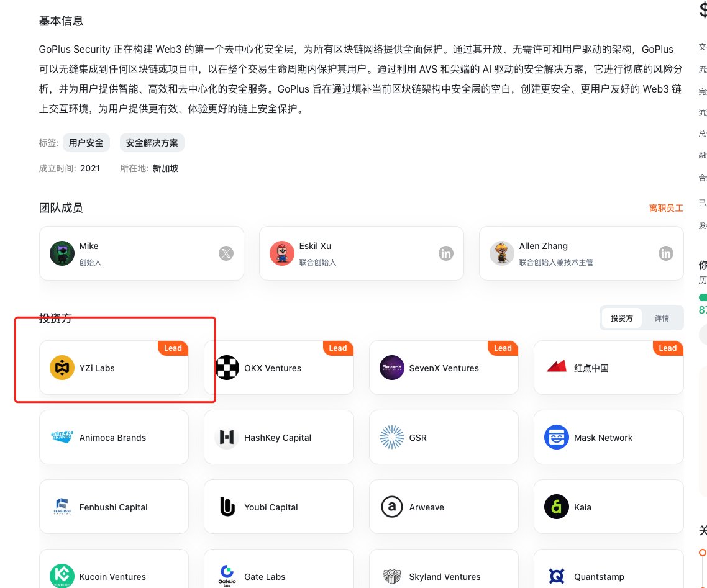
Task: Click the Skyland Ventures logo
Action: pyautogui.click(x=392, y=576)
